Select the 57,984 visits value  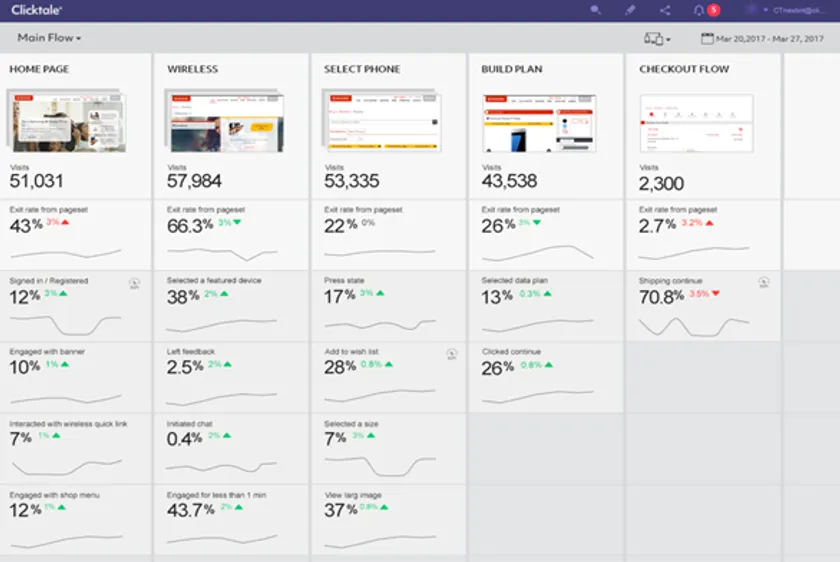tap(194, 181)
